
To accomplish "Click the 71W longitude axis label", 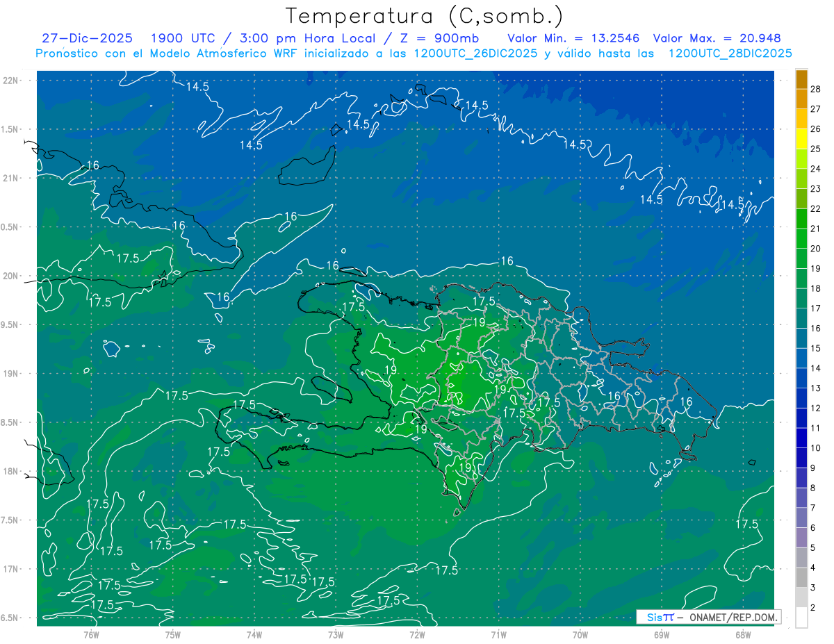I will (498, 635).
